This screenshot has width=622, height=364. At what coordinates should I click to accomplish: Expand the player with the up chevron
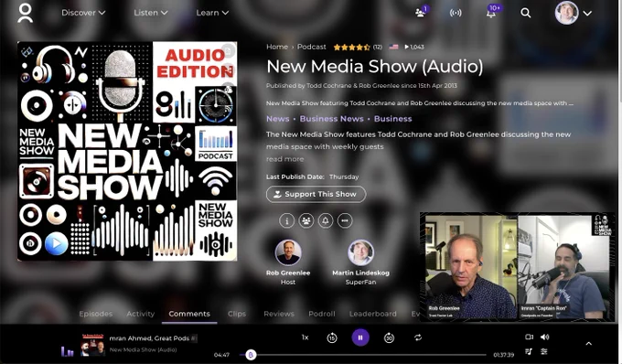point(589,344)
